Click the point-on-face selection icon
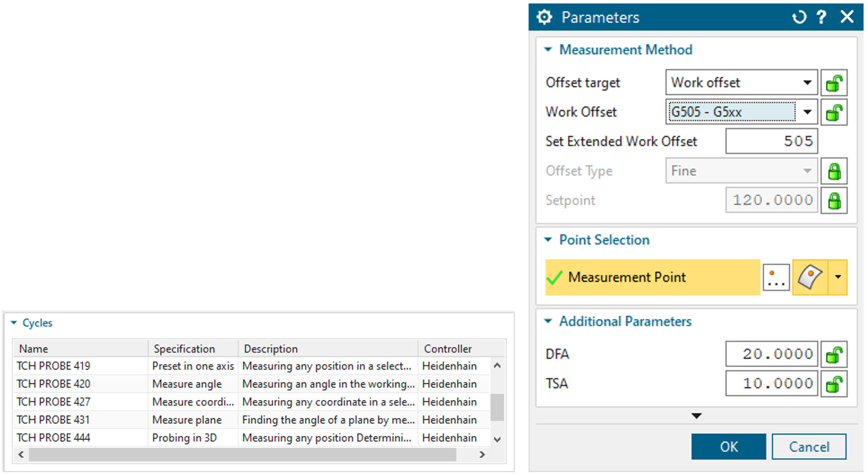Screen dimensions: 868x476 click(810, 277)
